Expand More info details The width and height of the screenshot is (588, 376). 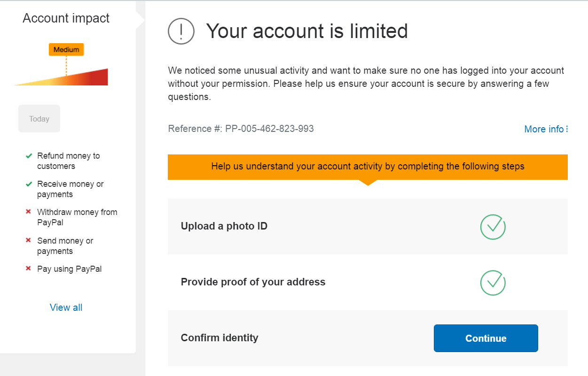(546, 129)
